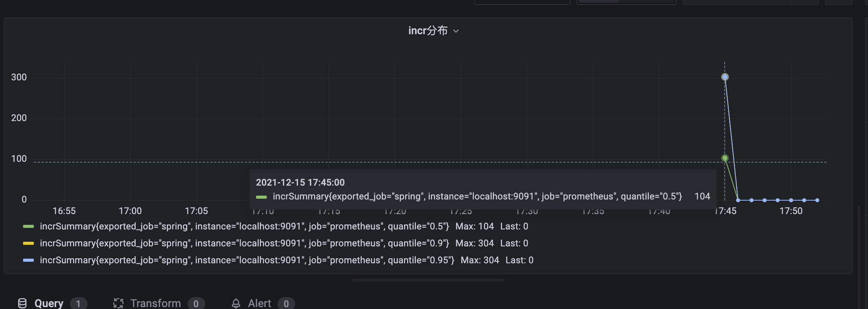Open the incr分布 panel title menu
The height and width of the screenshot is (309, 868).
[433, 31]
